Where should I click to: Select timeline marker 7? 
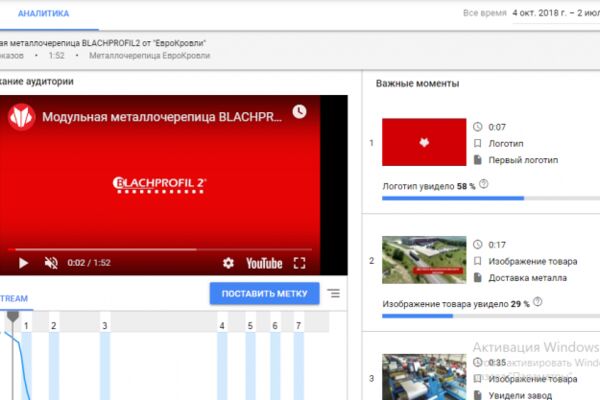(298, 326)
